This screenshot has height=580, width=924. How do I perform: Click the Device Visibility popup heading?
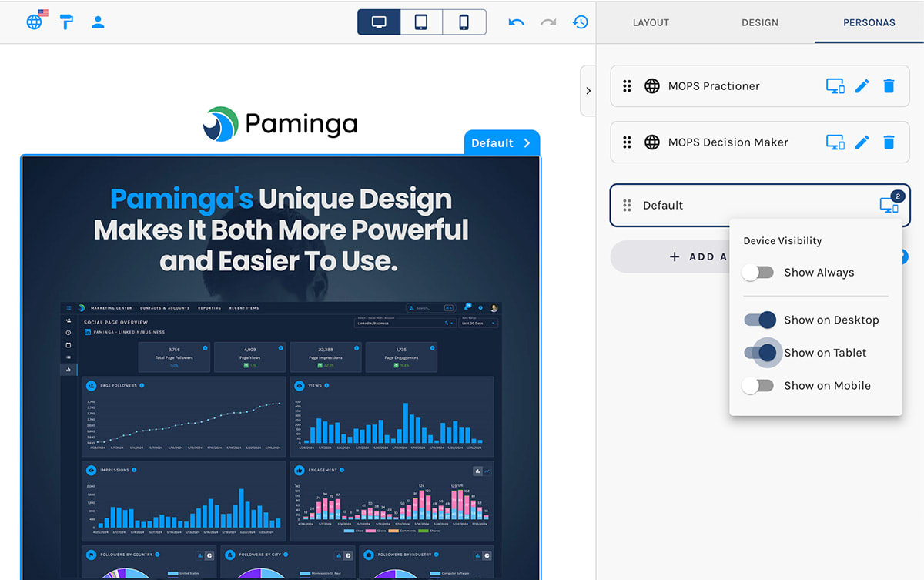pos(782,241)
